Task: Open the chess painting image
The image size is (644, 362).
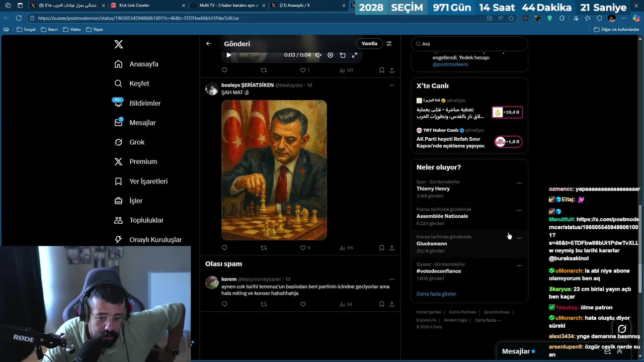Action: [274, 170]
